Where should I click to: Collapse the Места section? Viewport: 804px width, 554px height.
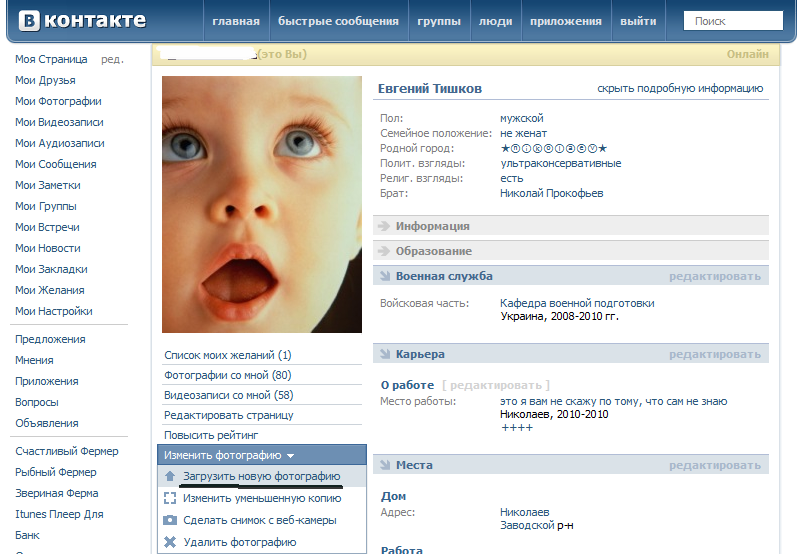click(x=385, y=465)
